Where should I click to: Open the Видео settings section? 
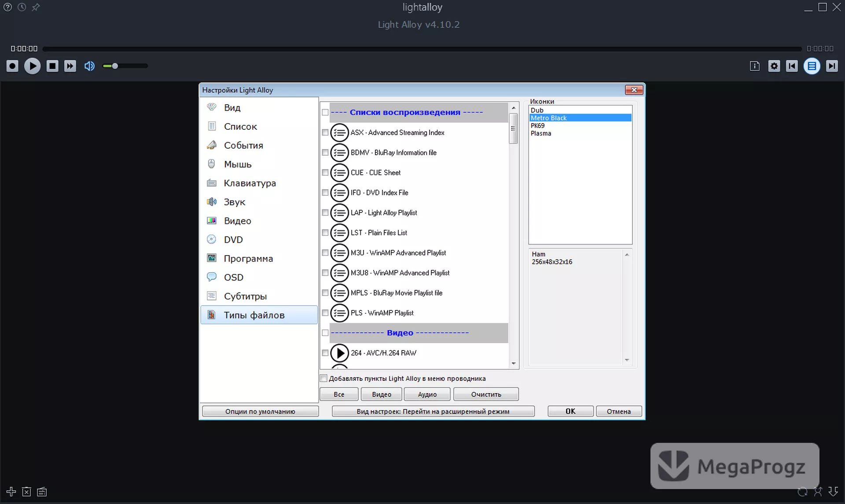259,221
